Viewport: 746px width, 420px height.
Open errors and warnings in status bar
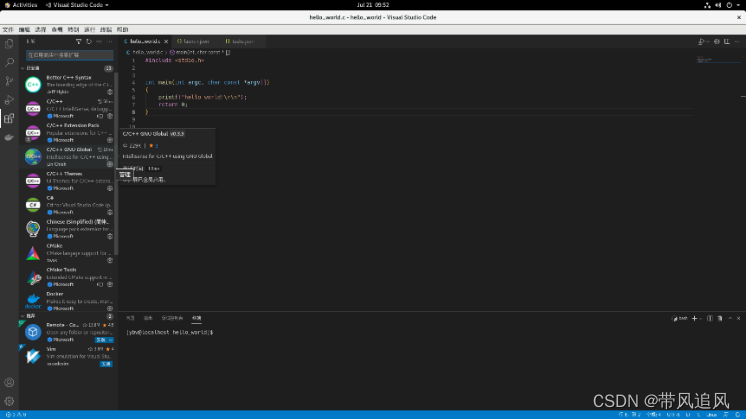point(16,415)
